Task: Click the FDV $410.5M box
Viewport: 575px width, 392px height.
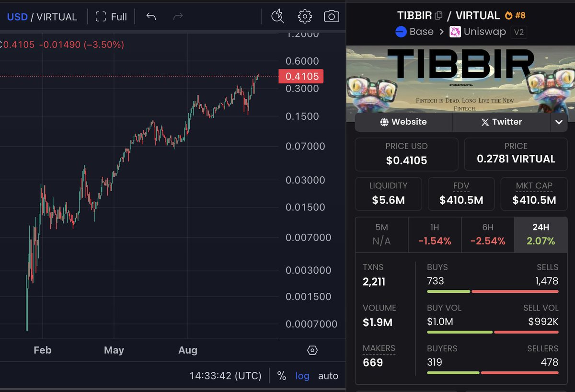Action: 461,194
